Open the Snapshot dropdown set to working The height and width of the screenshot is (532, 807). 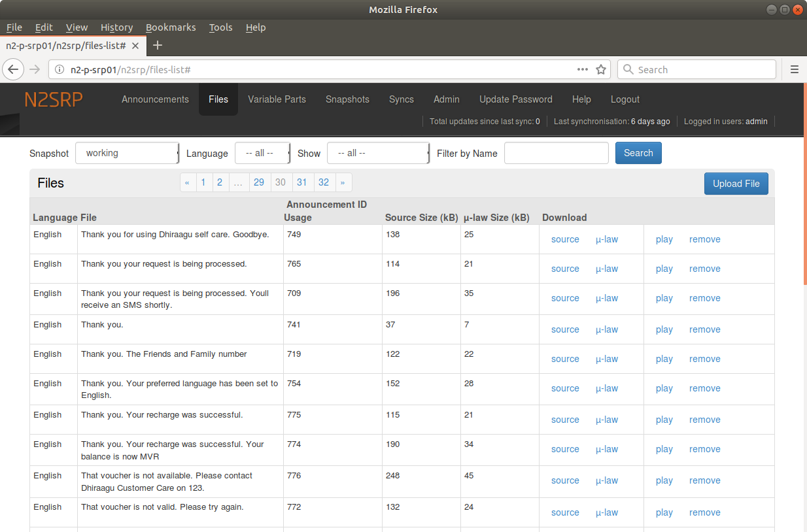tap(127, 153)
